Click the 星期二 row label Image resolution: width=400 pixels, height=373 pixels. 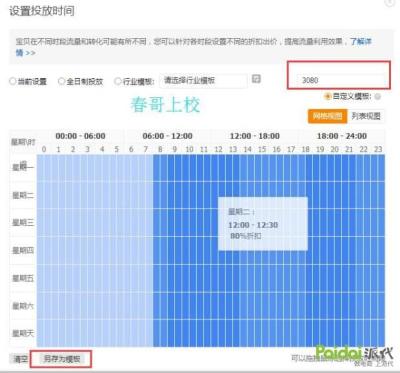23,195
